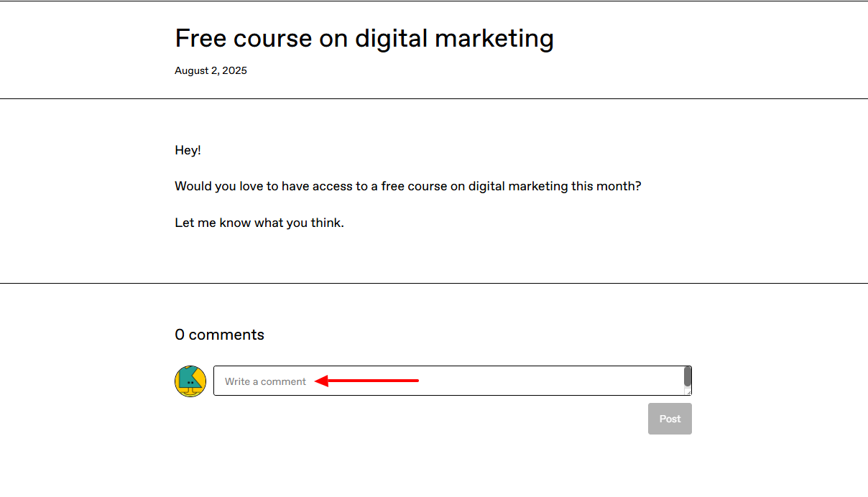The height and width of the screenshot is (497, 868).
Task: Focus the 'Write a comment' field
Action: coord(453,381)
